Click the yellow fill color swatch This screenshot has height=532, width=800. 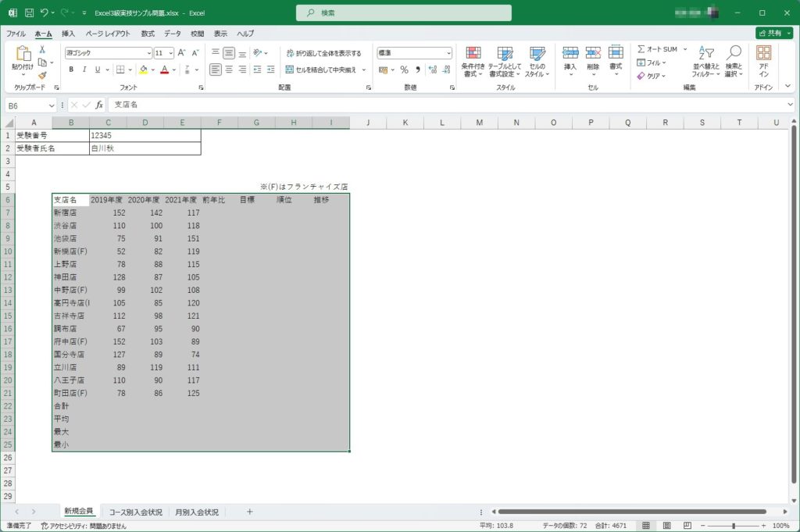tap(143, 70)
